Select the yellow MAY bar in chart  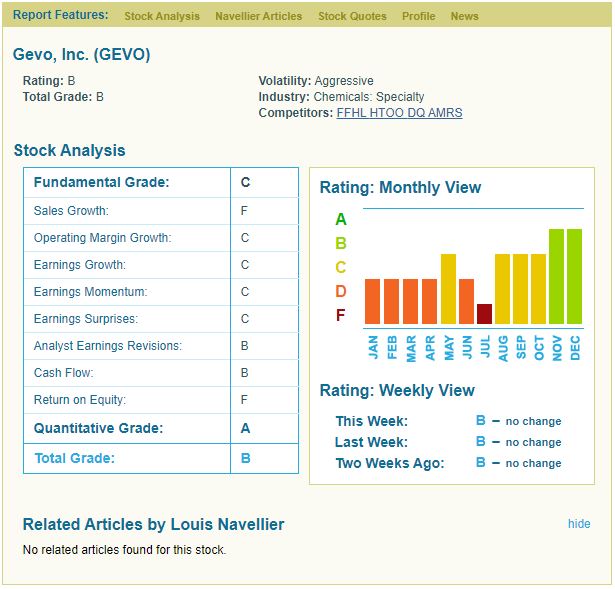click(448, 289)
